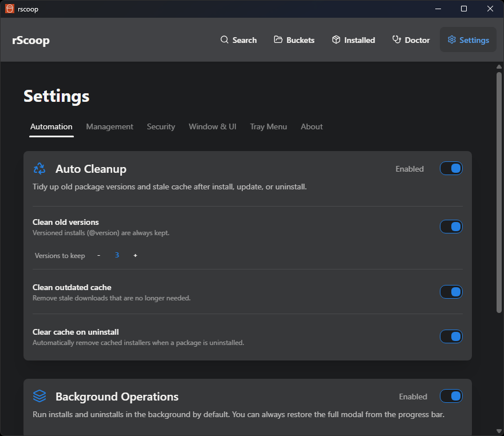Toggle Clear cache on uninstall switch
This screenshot has width=504, height=436.
tap(451, 336)
